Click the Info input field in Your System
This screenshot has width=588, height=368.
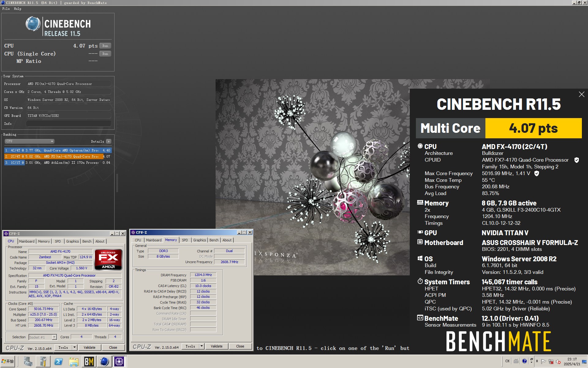[69, 124]
